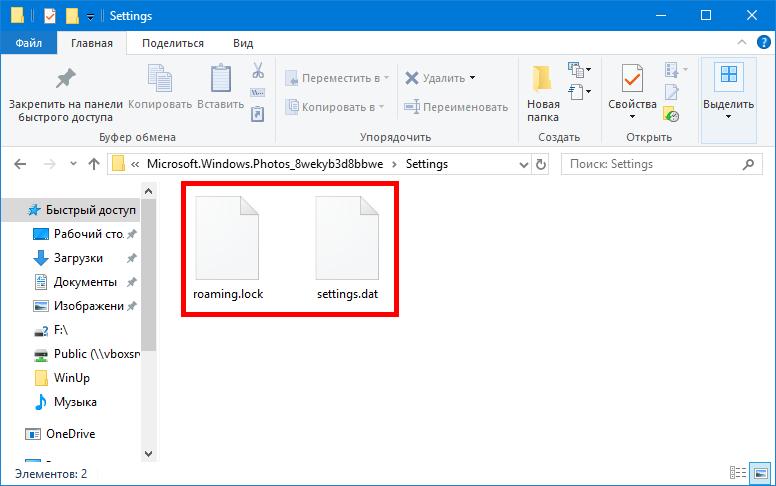776x486 pixels.
Task: Expand the address bar history dropdown
Action: (x=524, y=165)
